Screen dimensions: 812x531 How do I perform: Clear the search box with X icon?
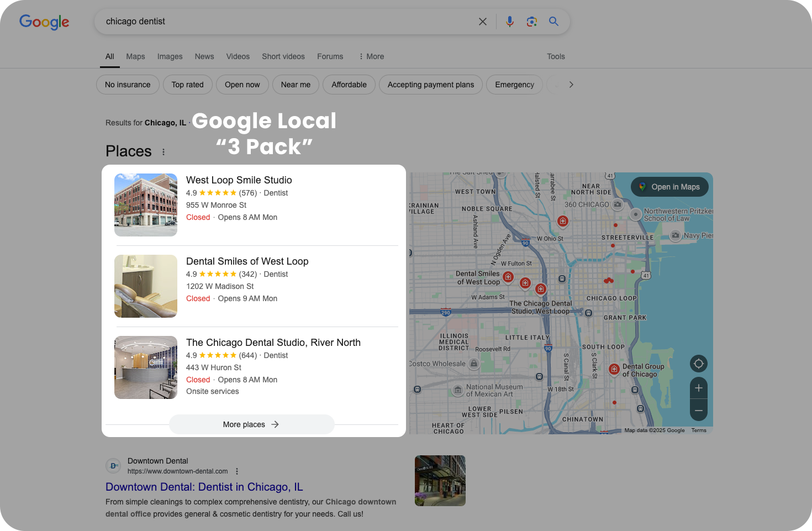[483, 22]
